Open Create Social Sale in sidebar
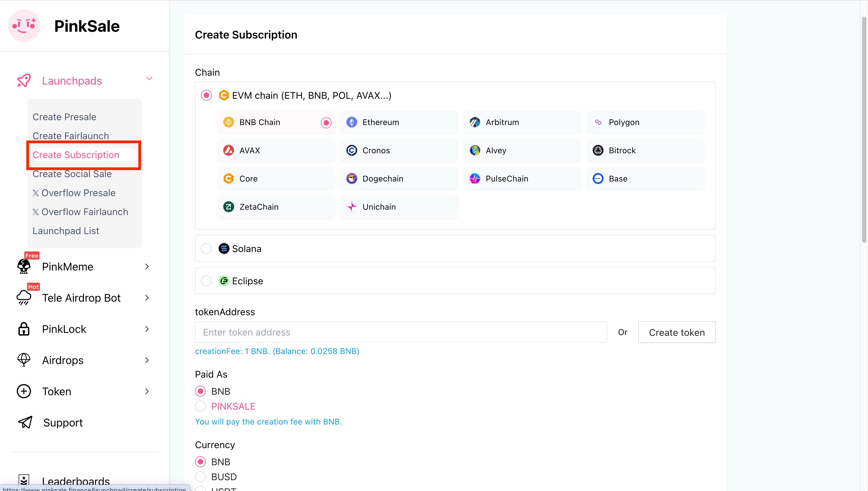This screenshot has height=491, width=868. 72,174
